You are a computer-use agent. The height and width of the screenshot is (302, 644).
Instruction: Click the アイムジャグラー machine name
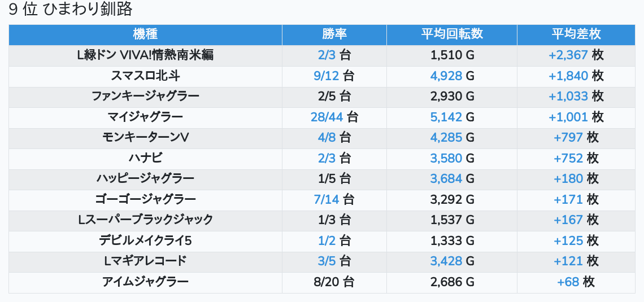145,282
